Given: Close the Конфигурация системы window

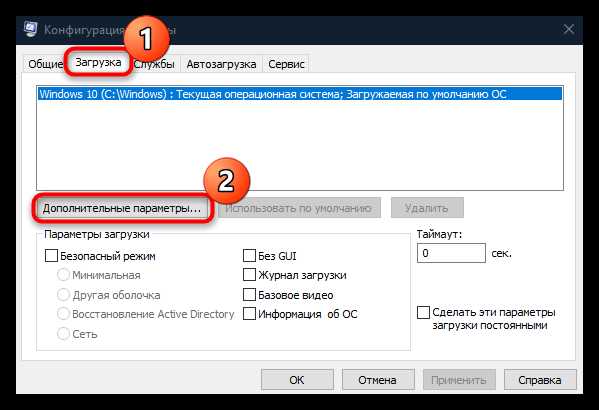Looking at the screenshot, I should 568,29.
